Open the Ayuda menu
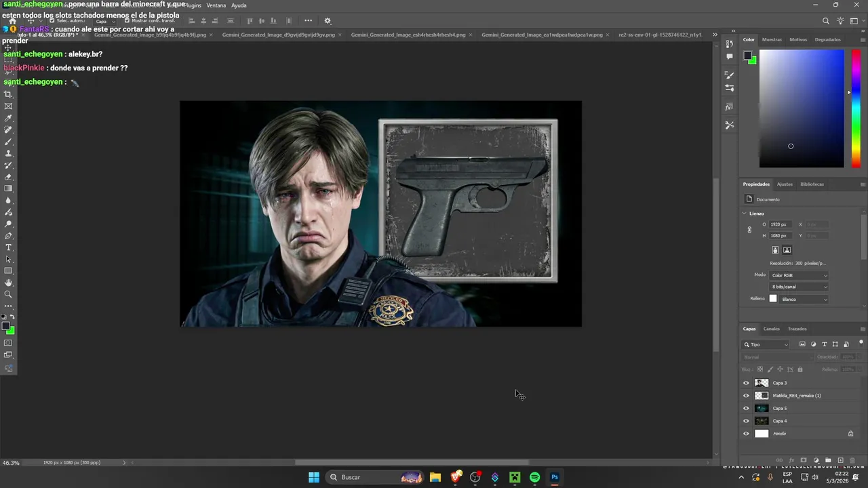This screenshot has height=488, width=868. (239, 5)
